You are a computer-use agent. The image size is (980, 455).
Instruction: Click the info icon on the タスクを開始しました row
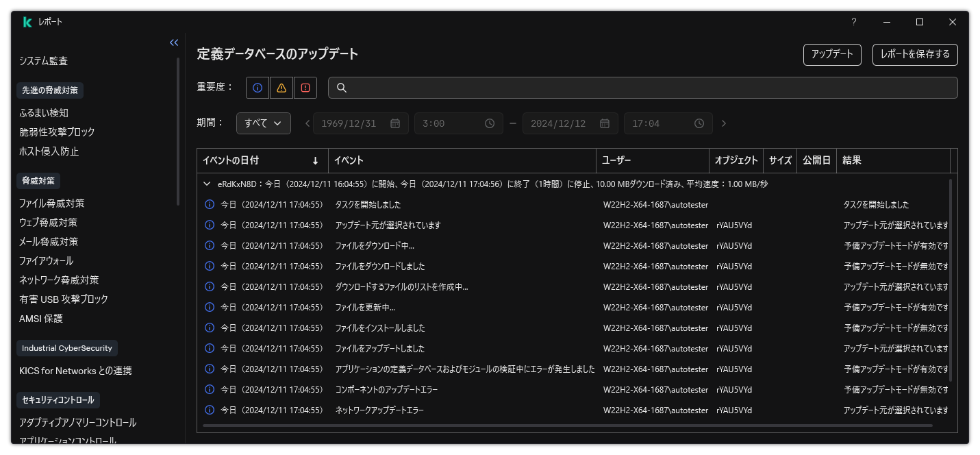click(210, 204)
